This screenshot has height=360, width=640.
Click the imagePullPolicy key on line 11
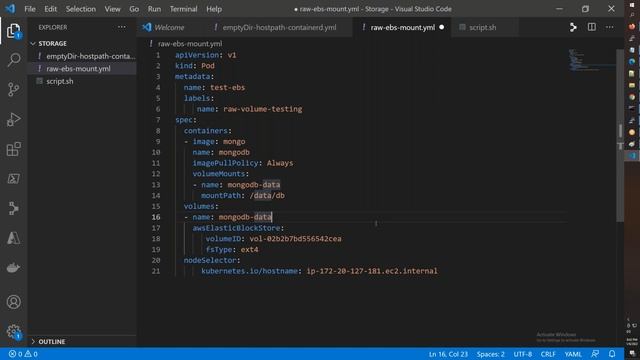(225, 163)
